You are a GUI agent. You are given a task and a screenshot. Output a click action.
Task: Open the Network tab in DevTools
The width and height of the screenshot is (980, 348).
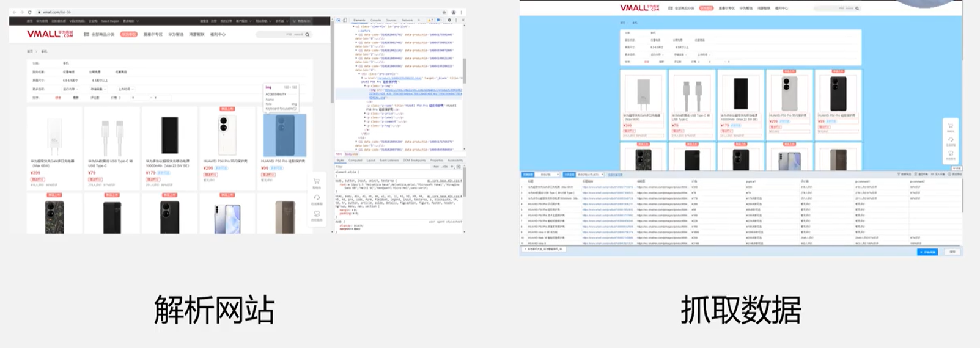(x=407, y=20)
